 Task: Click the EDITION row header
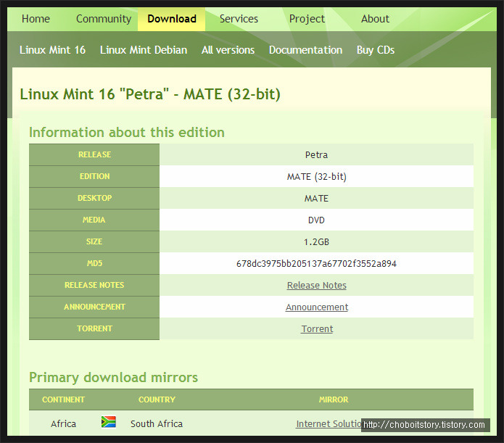point(94,176)
